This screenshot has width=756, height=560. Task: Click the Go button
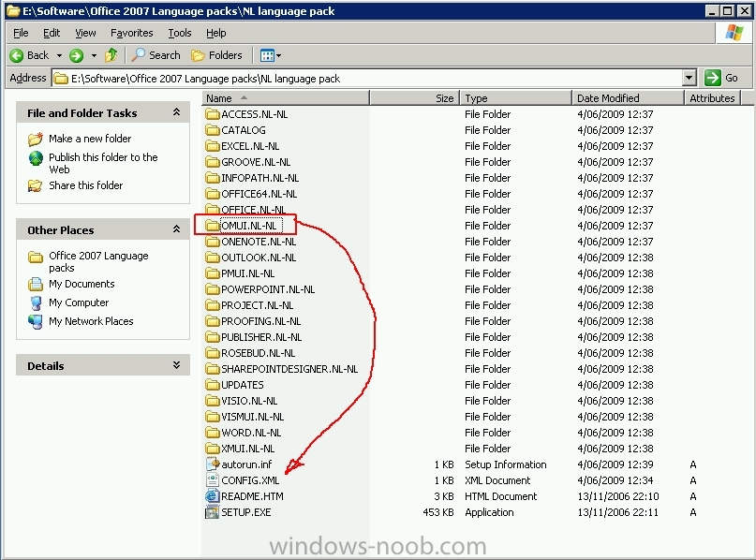721,78
